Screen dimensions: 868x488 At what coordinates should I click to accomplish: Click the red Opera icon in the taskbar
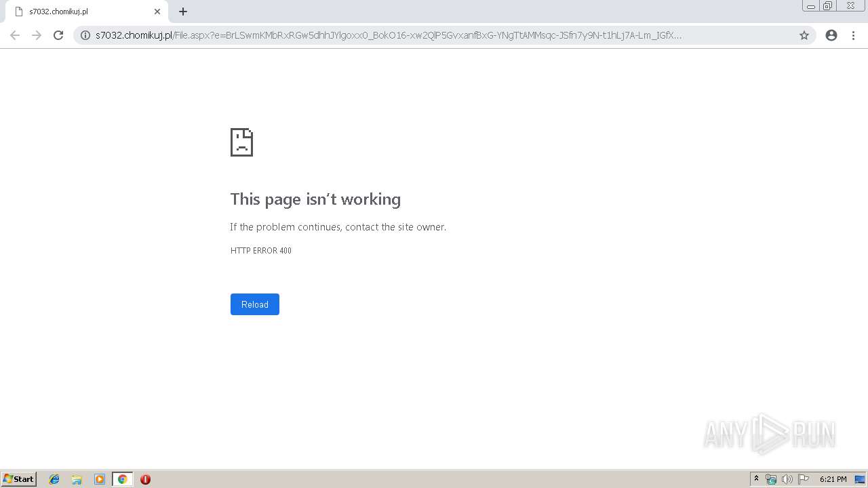pyautogui.click(x=145, y=479)
